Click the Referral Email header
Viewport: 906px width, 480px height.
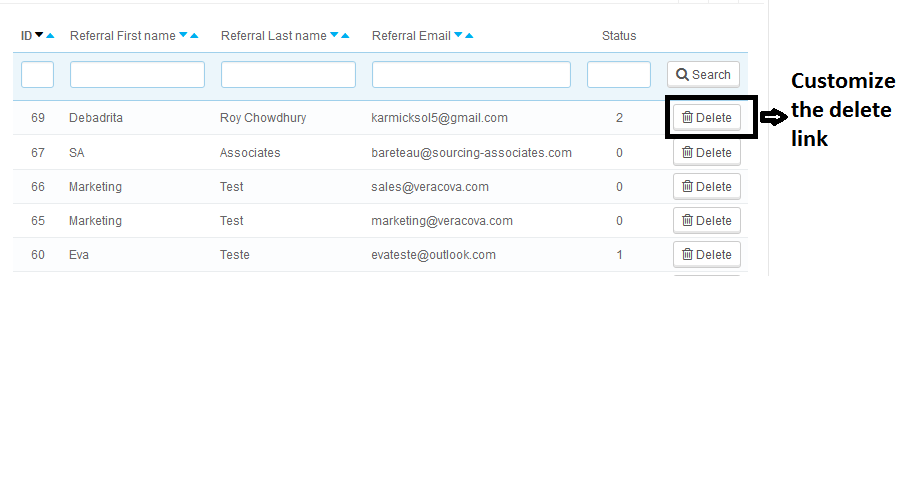[411, 36]
